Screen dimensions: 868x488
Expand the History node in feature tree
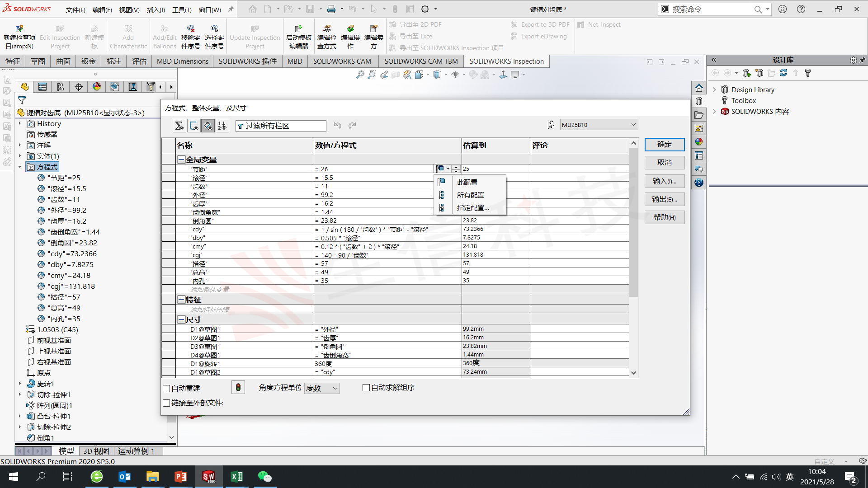[20, 123]
